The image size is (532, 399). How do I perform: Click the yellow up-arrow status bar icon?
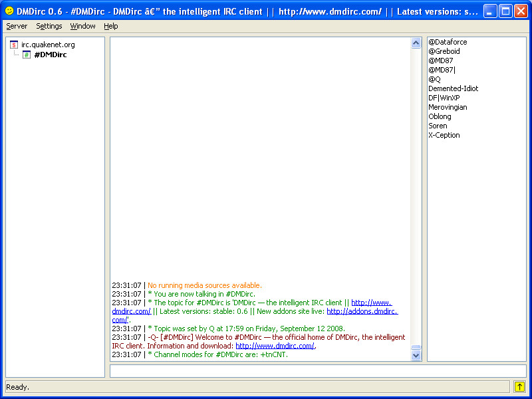pos(519,386)
